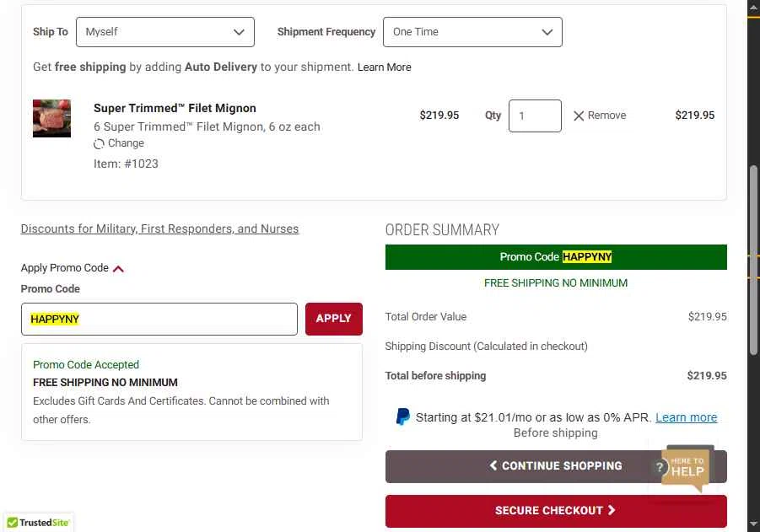This screenshot has width=760, height=532.
Task: Click the PayPal logo icon
Action: click(x=403, y=416)
